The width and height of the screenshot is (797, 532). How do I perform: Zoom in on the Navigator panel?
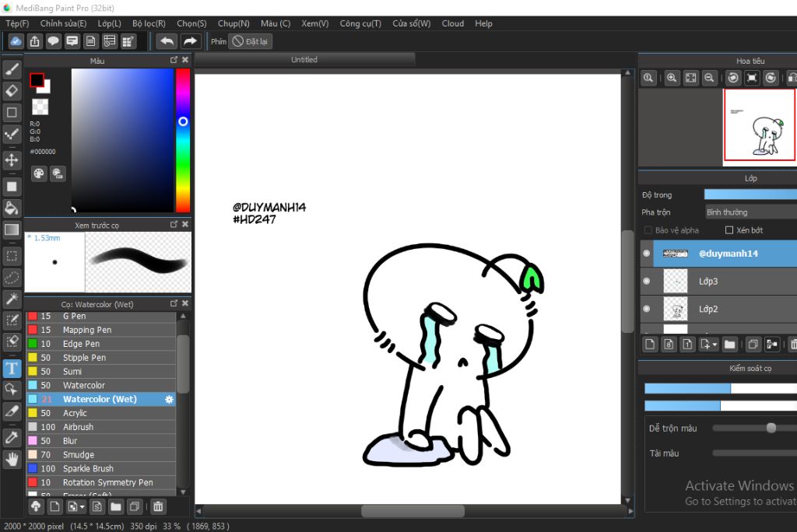(672, 78)
